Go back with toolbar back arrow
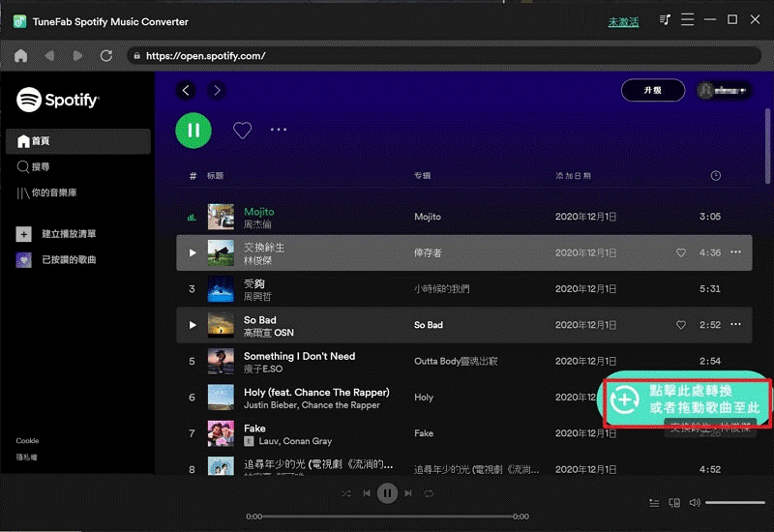 tap(49, 56)
